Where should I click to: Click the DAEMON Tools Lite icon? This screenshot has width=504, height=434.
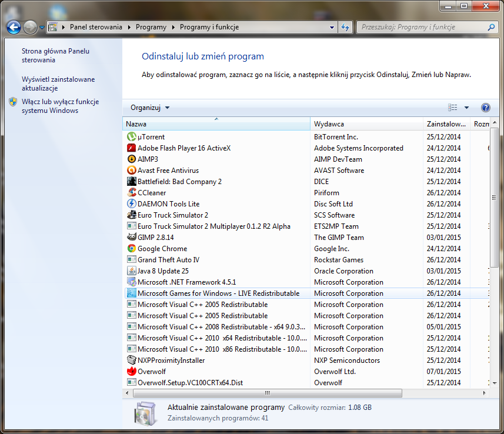(x=132, y=204)
